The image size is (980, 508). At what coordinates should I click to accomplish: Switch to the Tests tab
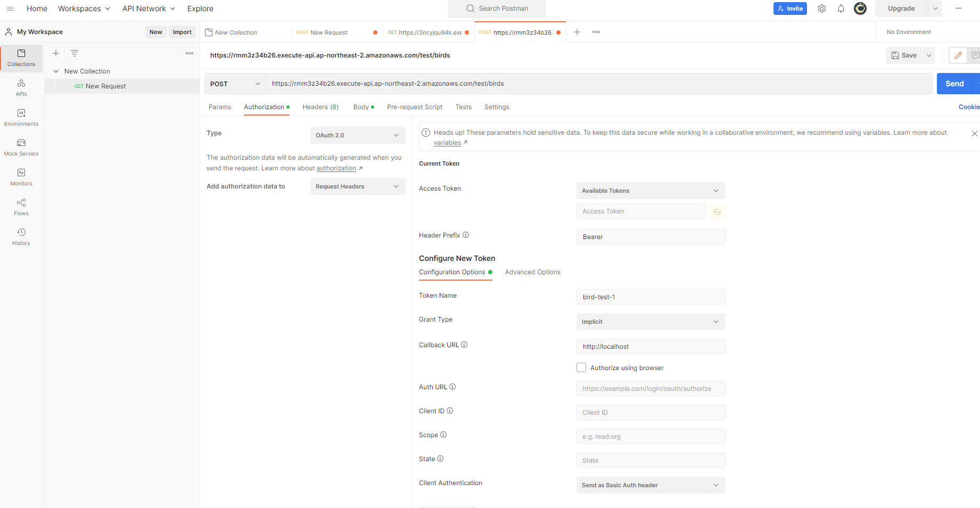pyautogui.click(x=464, y=107)
